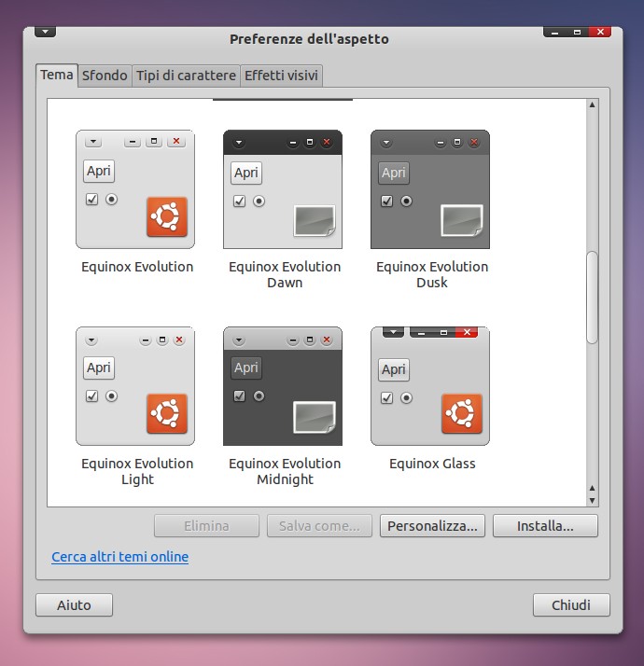The width and height of the screenshot is (644, 666).
Task: Click the minimize icon in the Equinox Evolution preview
Action: 133,141
